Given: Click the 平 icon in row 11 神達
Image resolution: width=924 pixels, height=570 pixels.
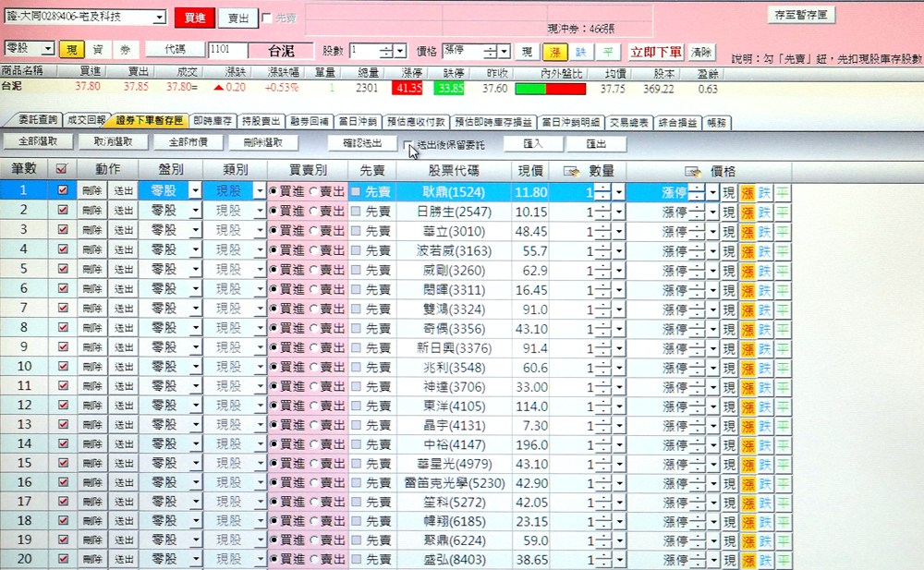Looking at the screenshot, I should point(782,387).
